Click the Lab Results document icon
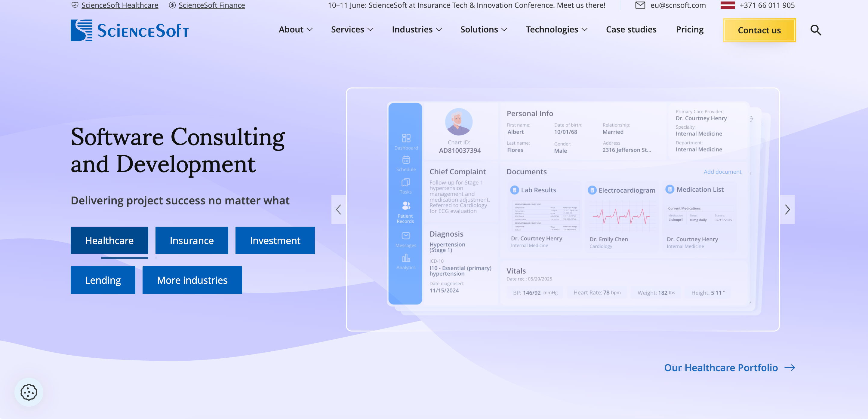868x419 pixels. pyautogui.click(x=514, y=190)
